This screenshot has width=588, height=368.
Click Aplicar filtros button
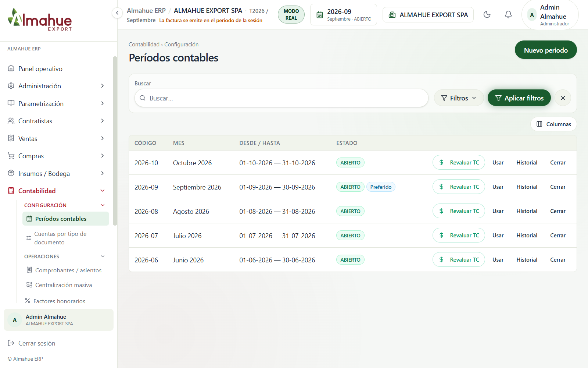[519, 98]
